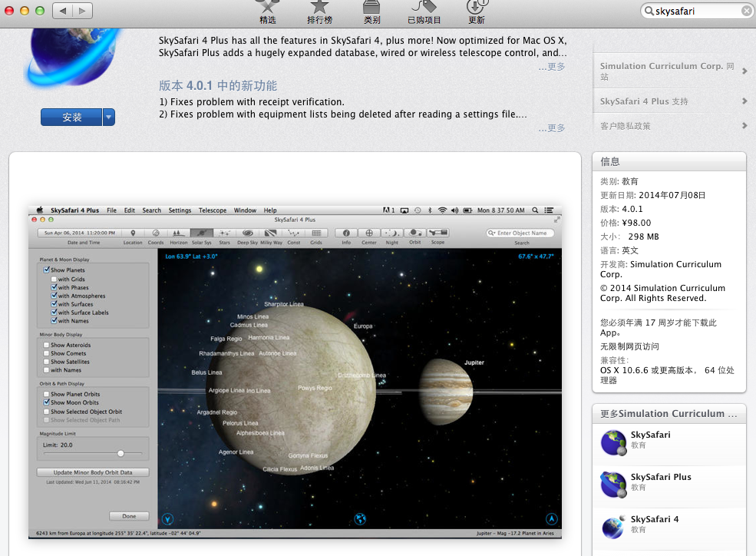This screenshot has height=556, width=756.
Task: Click the Apple menu icon in the SkySafari screenshot
Action: click(x=40, y=210)
